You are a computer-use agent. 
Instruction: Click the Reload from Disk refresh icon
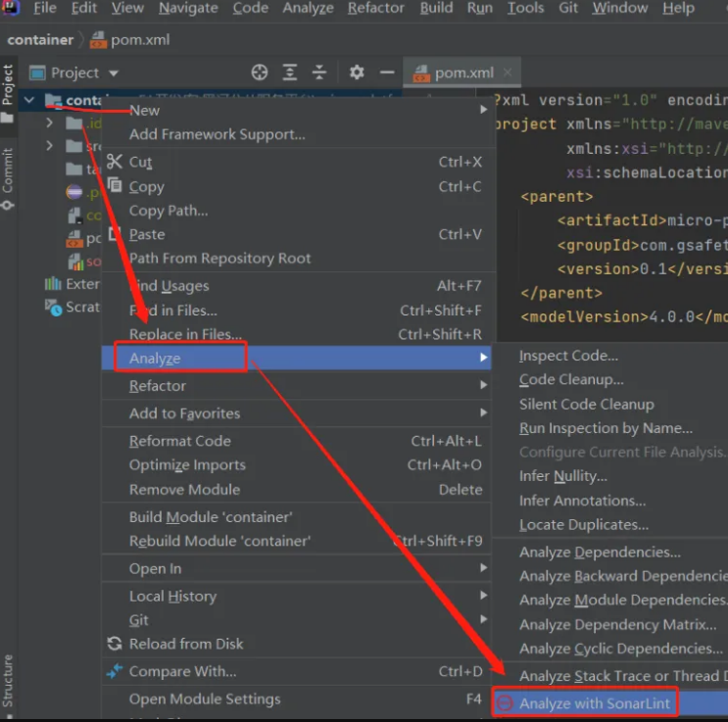(115, 644)
